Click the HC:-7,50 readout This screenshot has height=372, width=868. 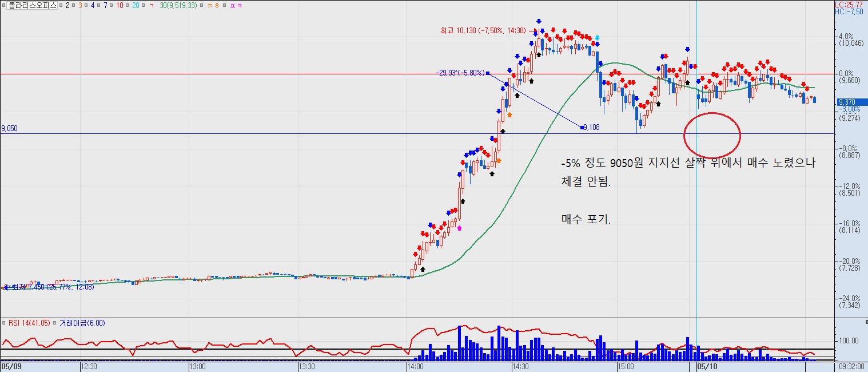[849, 11]
